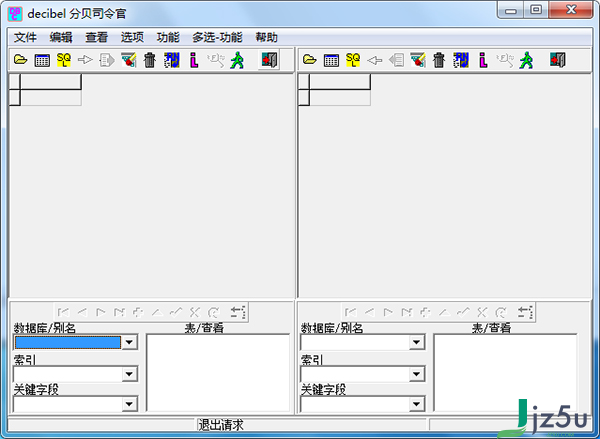Click the table grid icon in right toolbar
Screen dimensions: 600x439
[331, 60]
